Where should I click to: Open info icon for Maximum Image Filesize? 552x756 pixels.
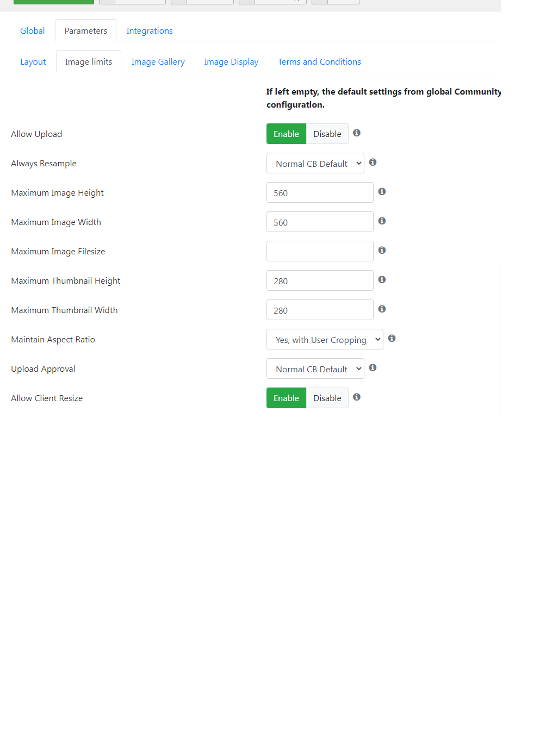382,250
